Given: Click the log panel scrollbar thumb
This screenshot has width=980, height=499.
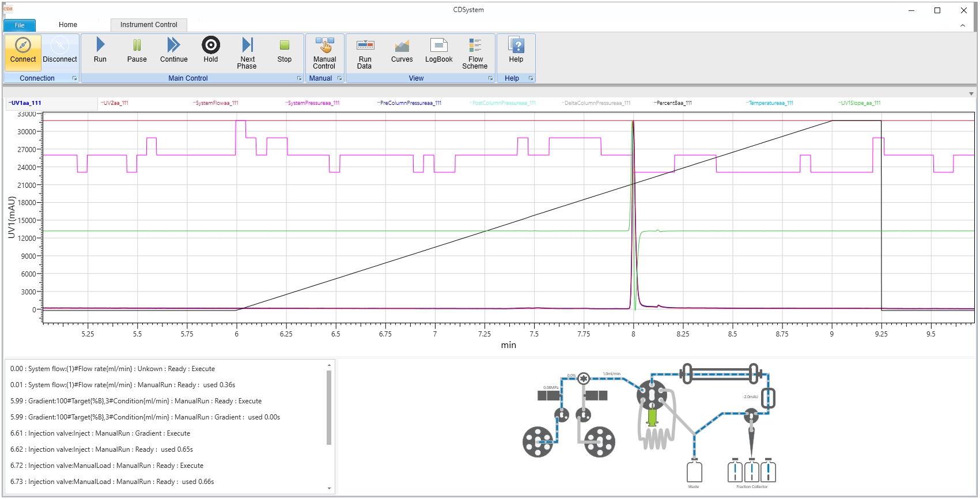Looking at the screenshot, I should pos(330,407).
